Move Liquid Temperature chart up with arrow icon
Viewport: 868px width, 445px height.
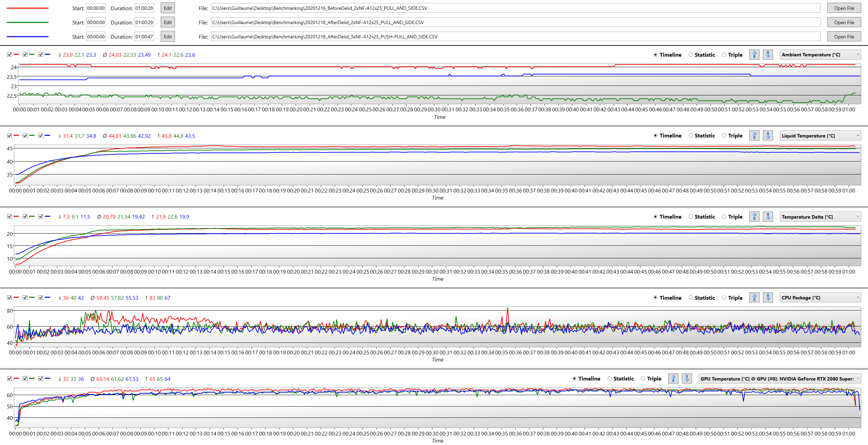click(x=754, y=136)
